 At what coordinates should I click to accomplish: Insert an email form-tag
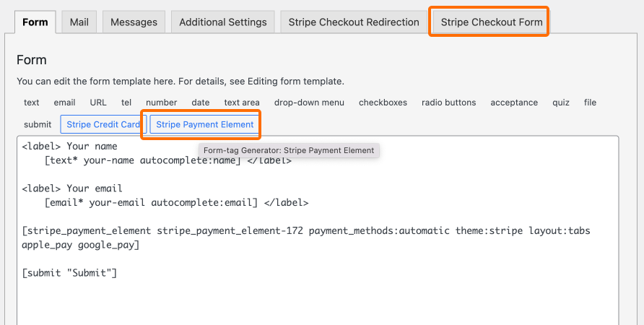point(64,103)
